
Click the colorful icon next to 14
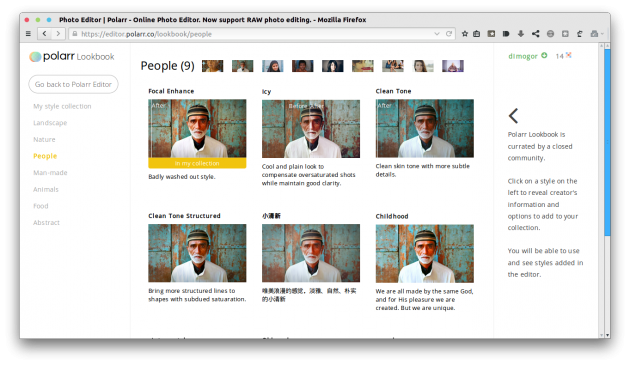(x=569, y=55)
